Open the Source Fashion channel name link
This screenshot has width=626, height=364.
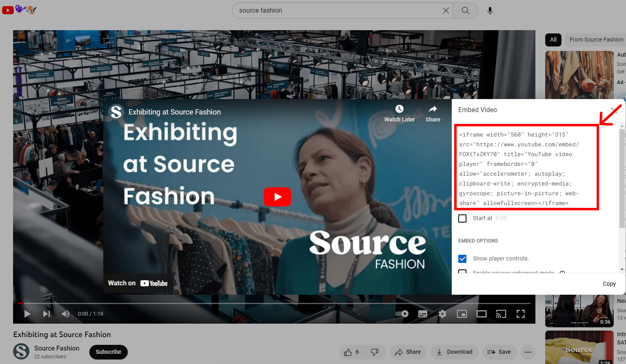pyautogui.click(x=57, y=348)
